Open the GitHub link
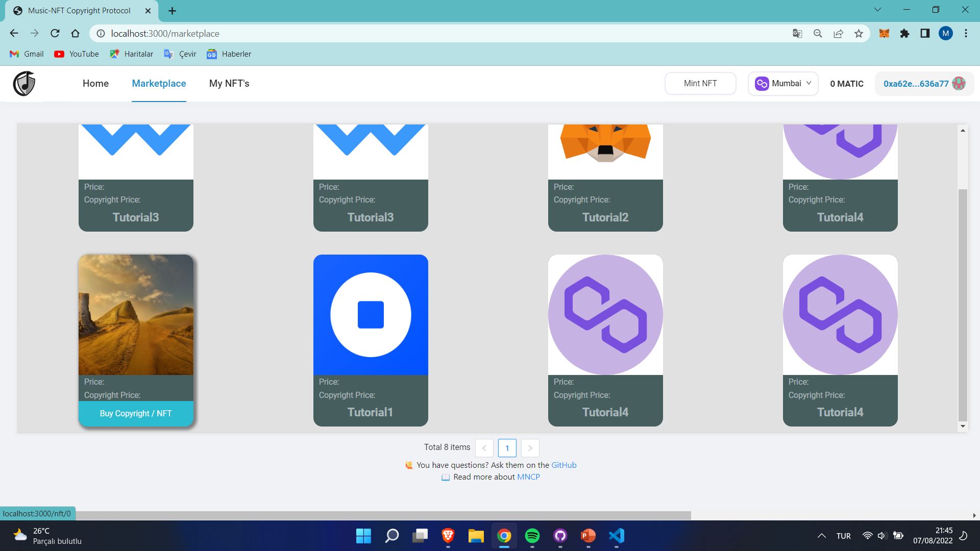 (x=563, y=465)
